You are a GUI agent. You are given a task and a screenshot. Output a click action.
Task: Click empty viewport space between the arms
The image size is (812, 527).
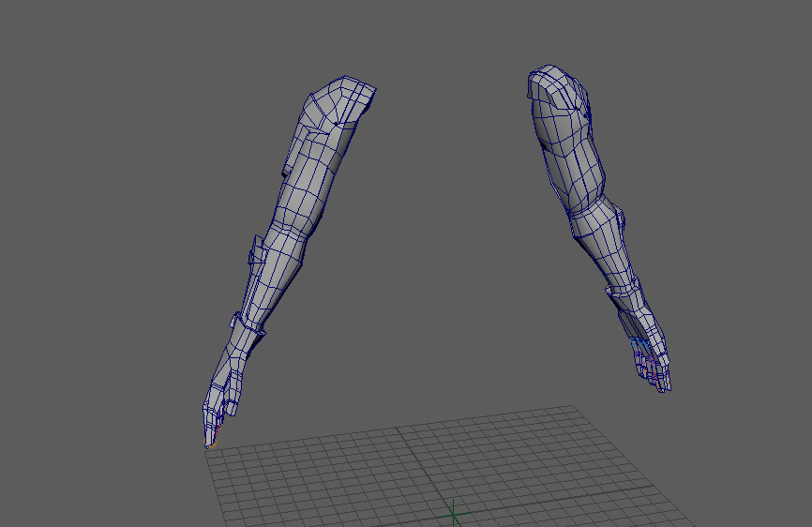(x=441, y=234)
